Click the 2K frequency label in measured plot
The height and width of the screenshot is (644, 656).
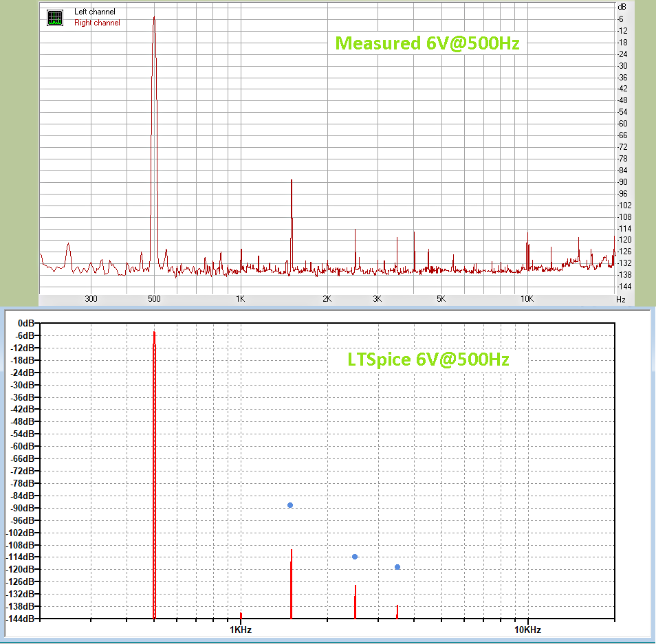point(327,298)
